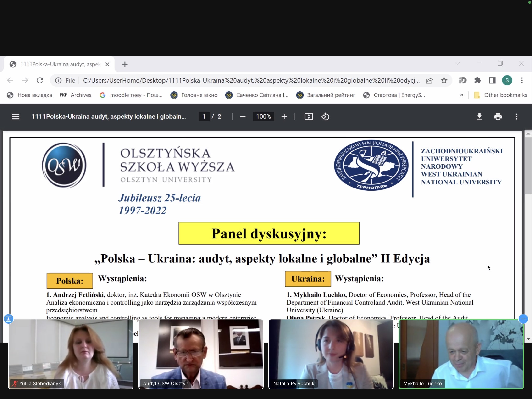Image resolution: width=532 pixels, height=399 pixels.
Task: Click the address bar file path
Action: 251,80
